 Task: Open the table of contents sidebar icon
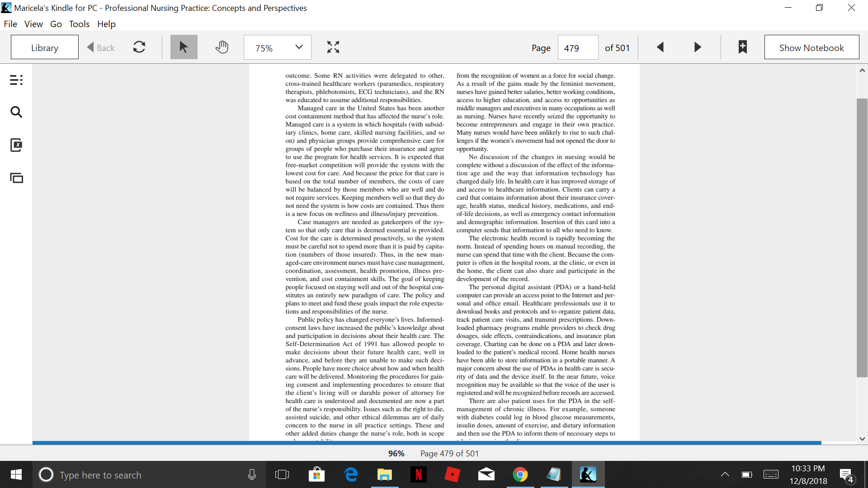(16, 80)
